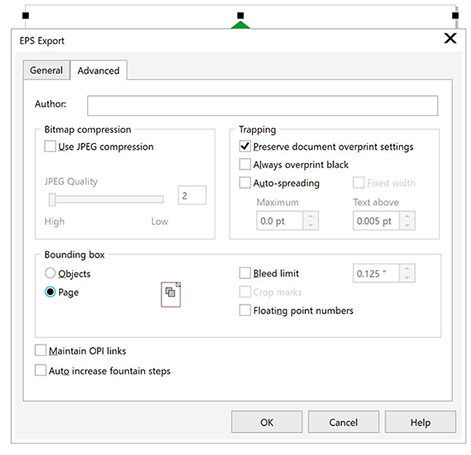This screenshot has height=455, width=471.
Task: Open Help for EPS Export
Action: click(420, 422)
